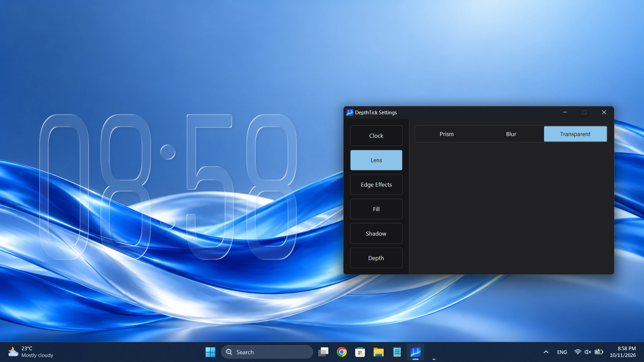Viewport: 644px width, 362px height.
Task: Choose the Prism lens mode
Action: pos(447,134)
